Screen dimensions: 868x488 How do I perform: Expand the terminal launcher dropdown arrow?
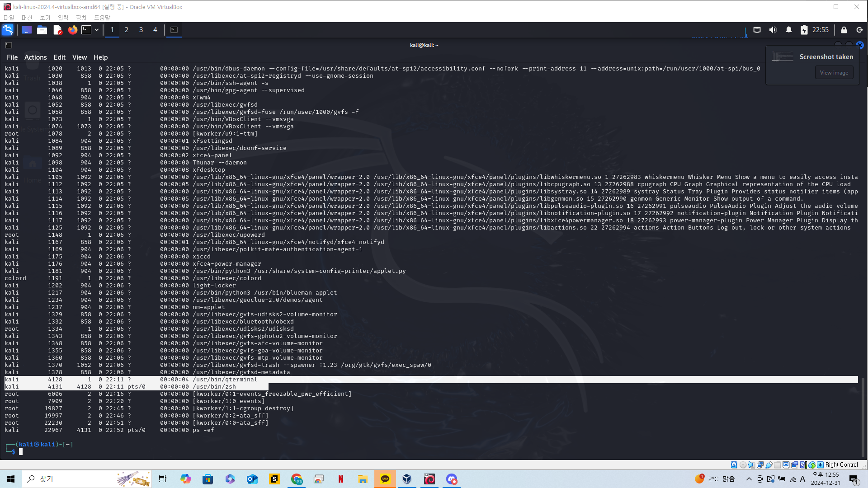click(x=97, y=30)
